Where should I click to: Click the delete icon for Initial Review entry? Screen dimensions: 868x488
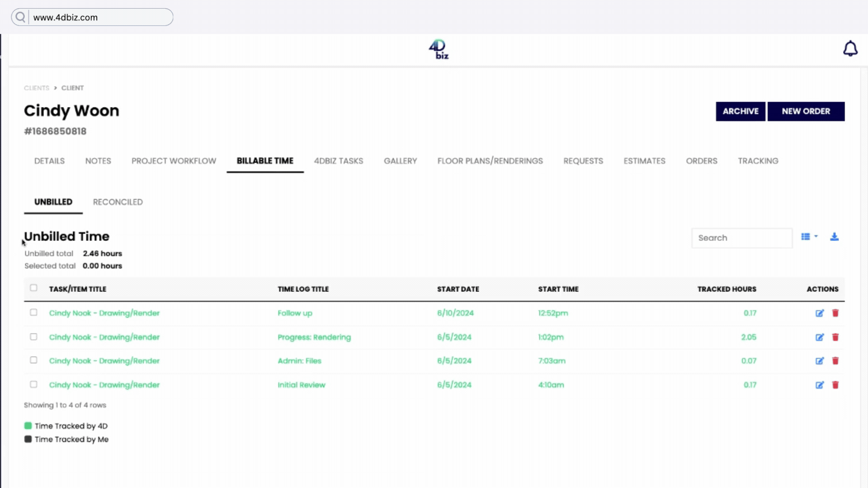click(x=835, y=385)
